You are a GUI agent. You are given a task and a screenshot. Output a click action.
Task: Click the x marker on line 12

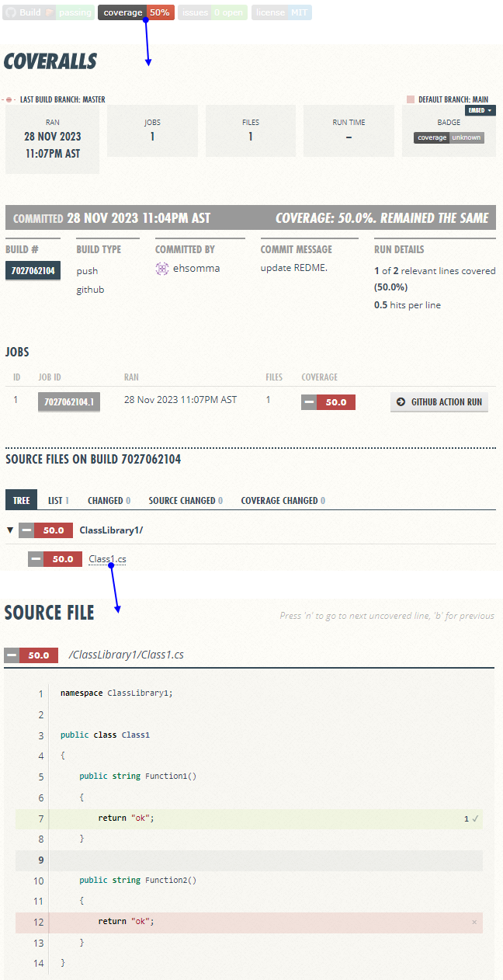point(474,922)
